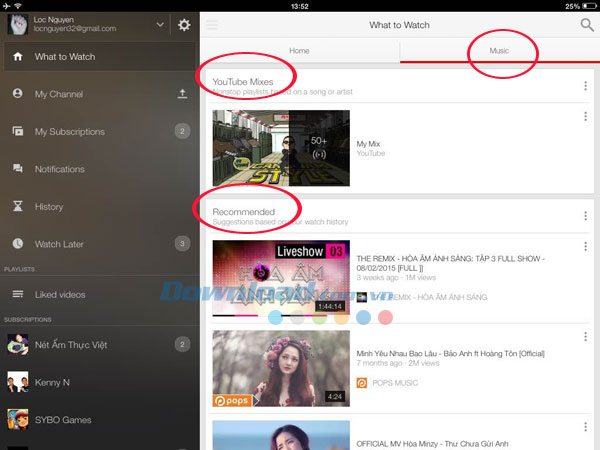This screenshot has height=450, width=600.
Task: Open the My Mix Gangnam Style thumbnail
Action: (x=281, y=148)
